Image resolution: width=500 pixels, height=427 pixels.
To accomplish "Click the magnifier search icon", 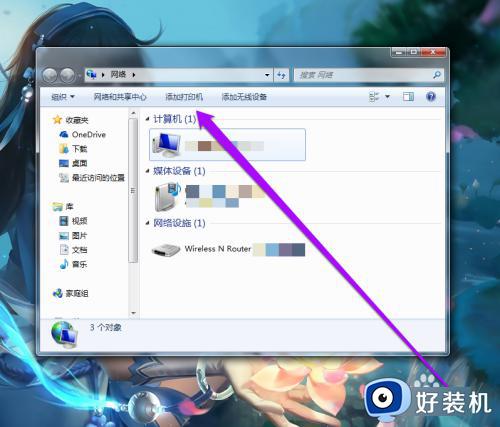I will tap(437, 75).
